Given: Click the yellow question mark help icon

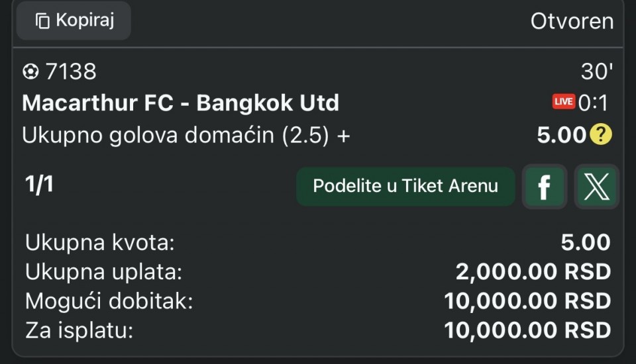Looking at the screenshot, I should tap(601, 135).
